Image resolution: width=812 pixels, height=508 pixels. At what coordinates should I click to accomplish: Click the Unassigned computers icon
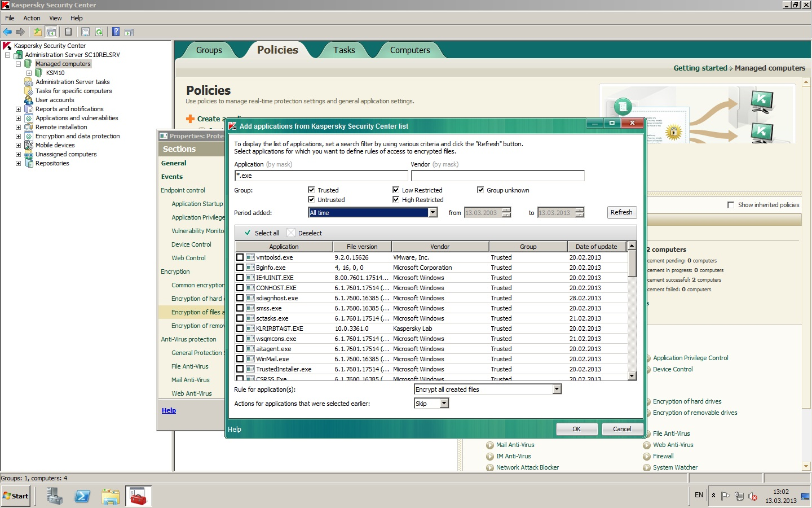click(x=29, y=154)
